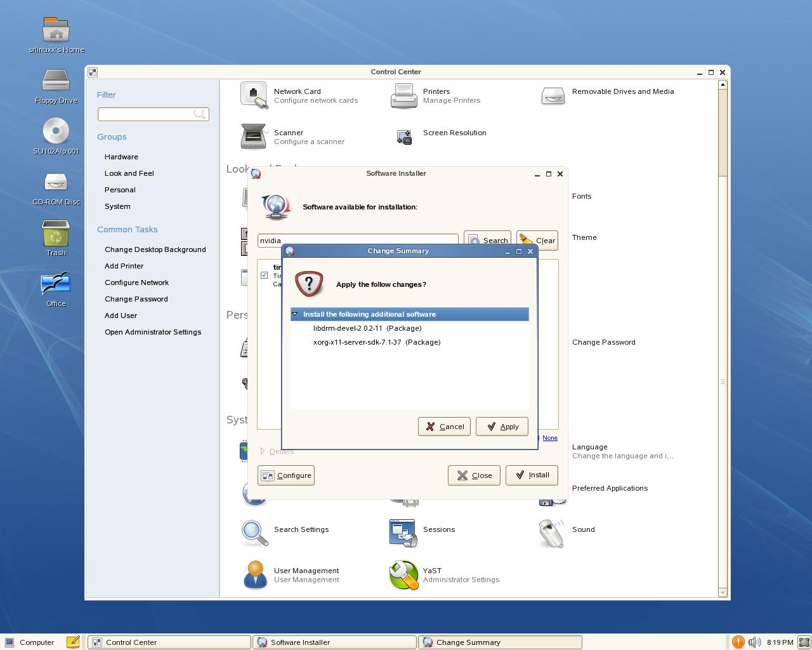Open Language in Control Center
812x650 pixels.
click(590, 447)
